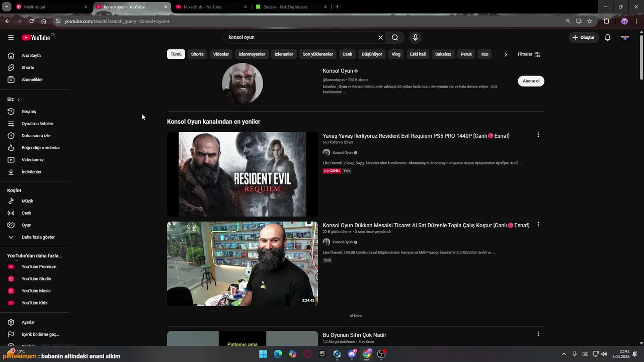Reload the page in Chrome
The image size is (644, 362).
tap(31, 21)
